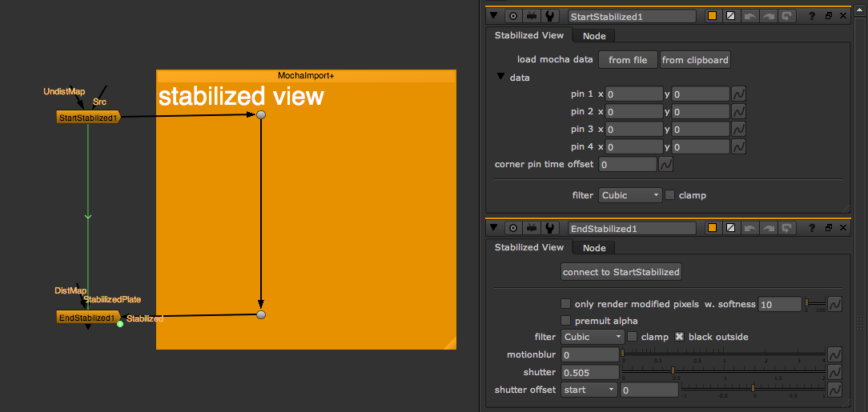
Task: Open the filter dropdown in StartStabilized1
Action: point(630,195)
